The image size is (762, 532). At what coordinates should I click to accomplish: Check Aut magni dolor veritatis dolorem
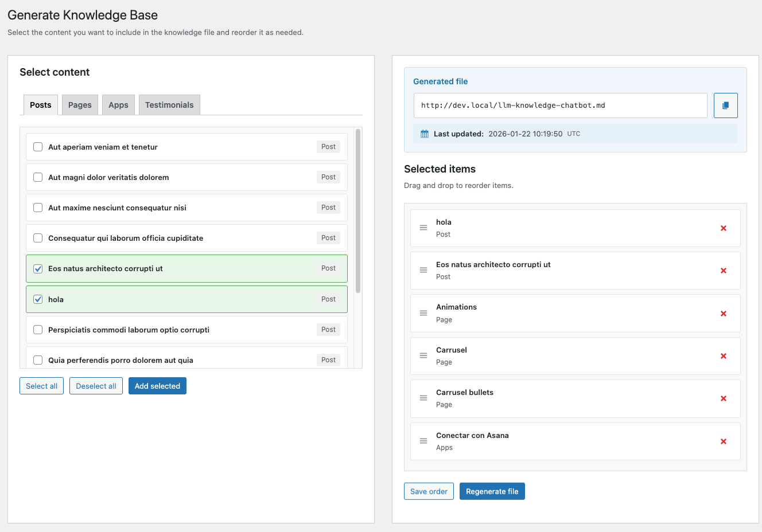point(38,177)
